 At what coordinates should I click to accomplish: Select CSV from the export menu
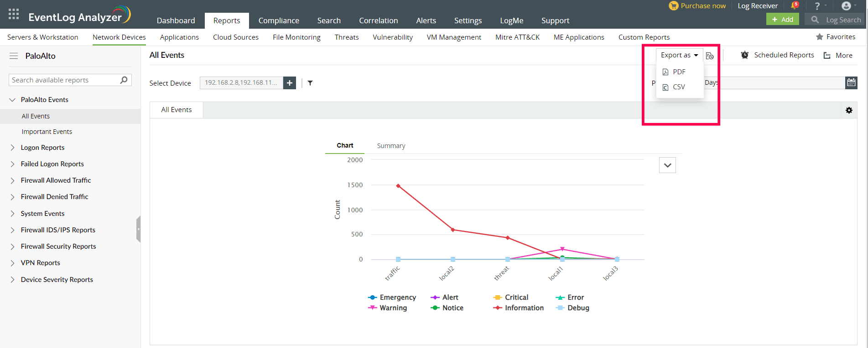679,87
